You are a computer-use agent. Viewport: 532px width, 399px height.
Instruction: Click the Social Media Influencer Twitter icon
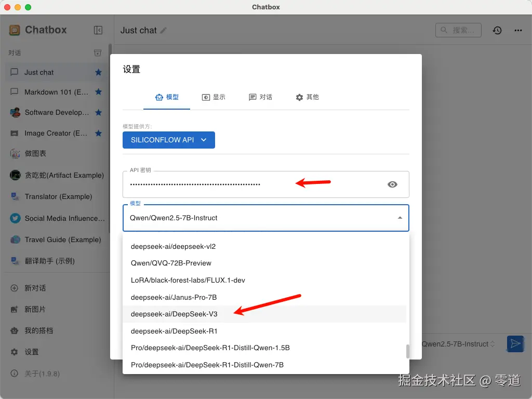pos(15,218)
